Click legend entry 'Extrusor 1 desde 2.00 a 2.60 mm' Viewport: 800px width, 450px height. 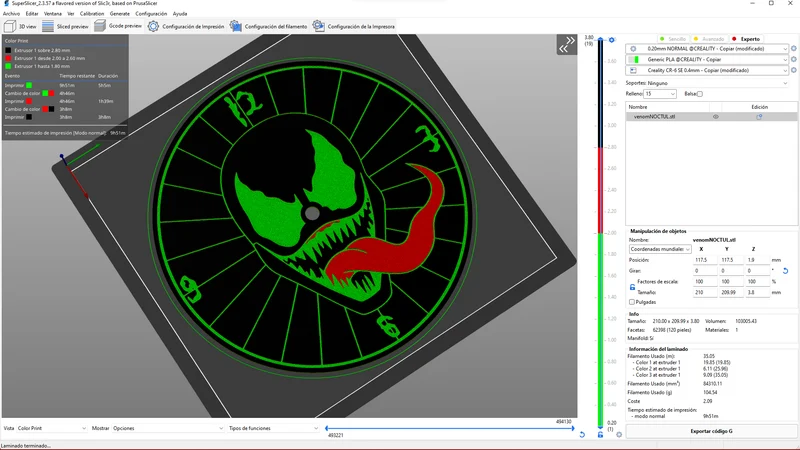pos(49,58)
